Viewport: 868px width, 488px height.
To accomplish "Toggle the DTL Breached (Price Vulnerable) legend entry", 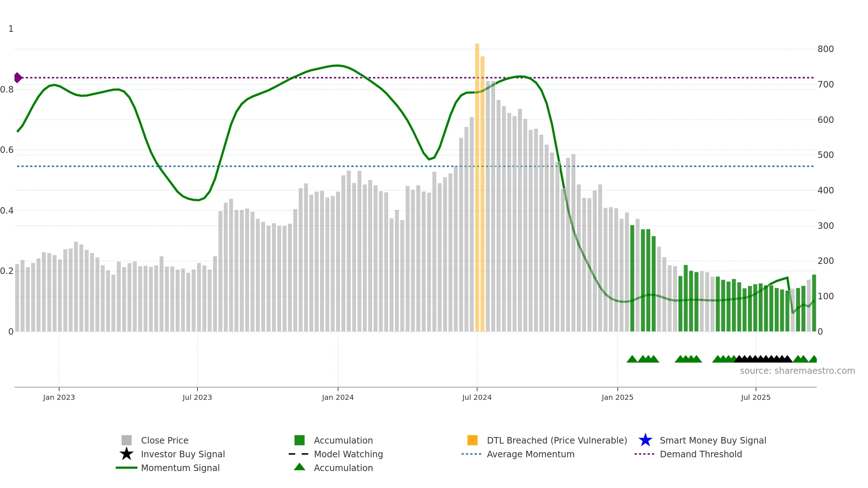I will [x=547, y=440].
